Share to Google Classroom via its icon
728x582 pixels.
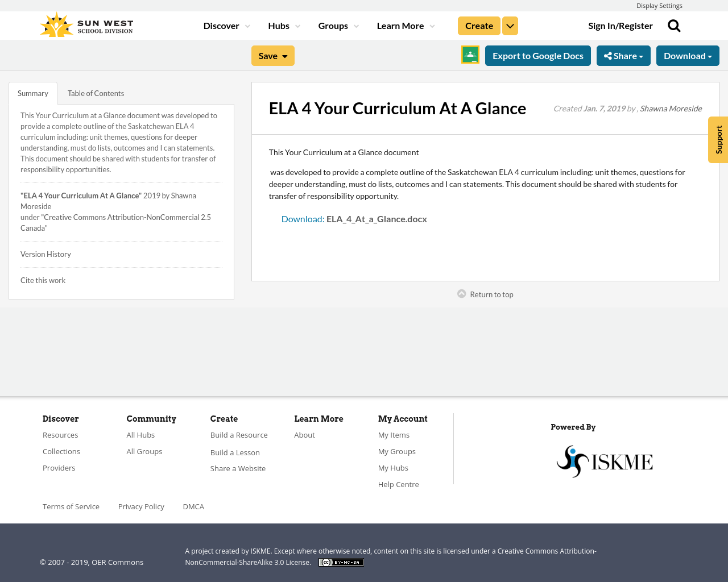pyautogui.click(x=469, y=55)
